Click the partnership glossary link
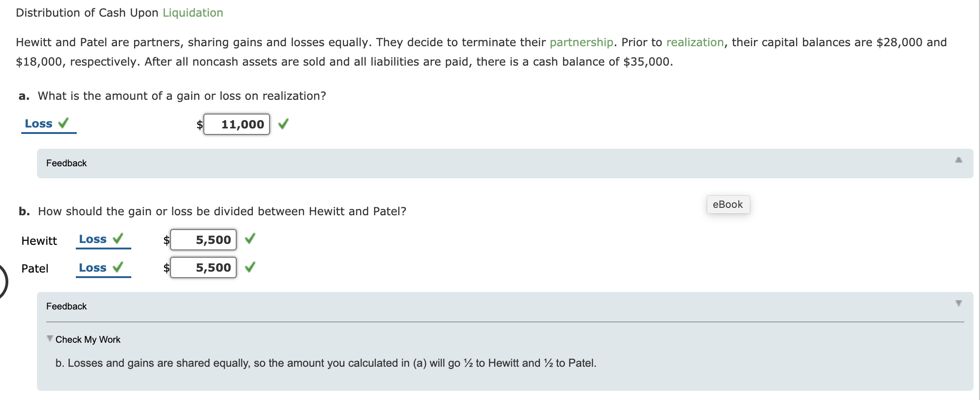This screenshot has height=400, width=980. (x=582, y=42)
